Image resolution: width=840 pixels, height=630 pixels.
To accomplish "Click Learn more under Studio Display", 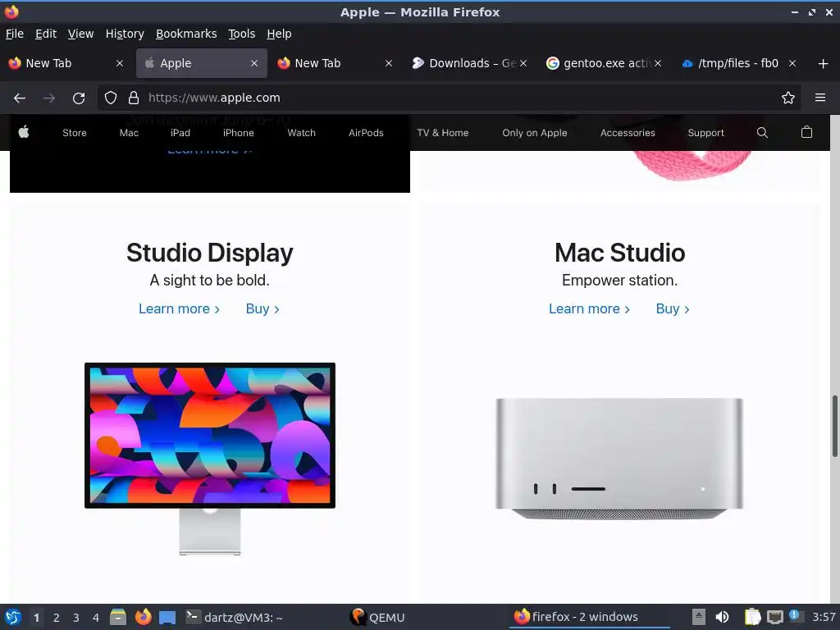I will tap(179, 309).
